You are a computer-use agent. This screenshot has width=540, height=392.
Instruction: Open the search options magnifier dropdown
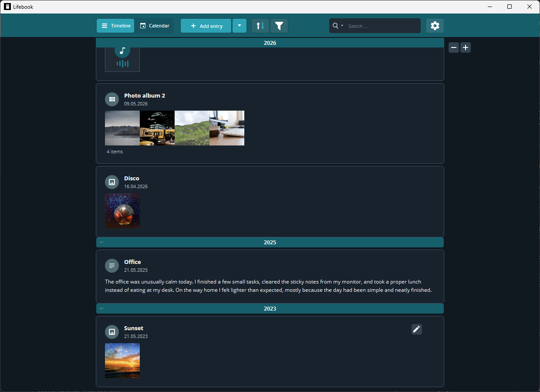tap(338, 26)
